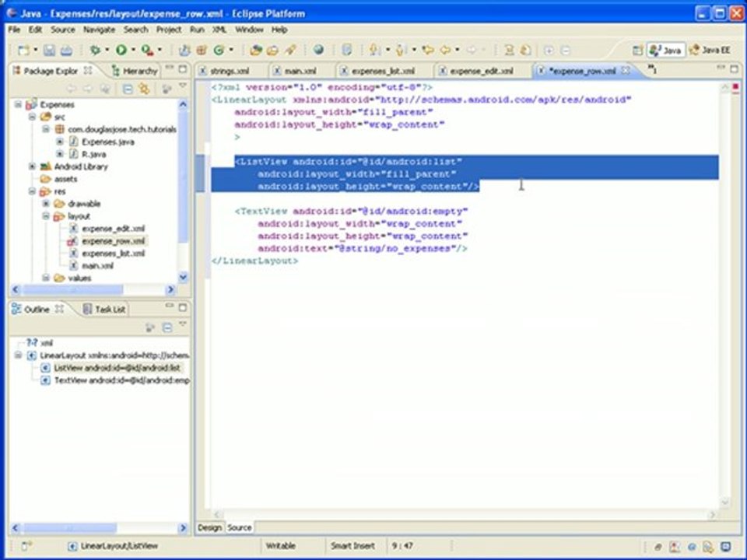This screenshot has width=747, height=560.
Task: Click Outline horizontal scrollbar right arrow
Action: point(183,527)
